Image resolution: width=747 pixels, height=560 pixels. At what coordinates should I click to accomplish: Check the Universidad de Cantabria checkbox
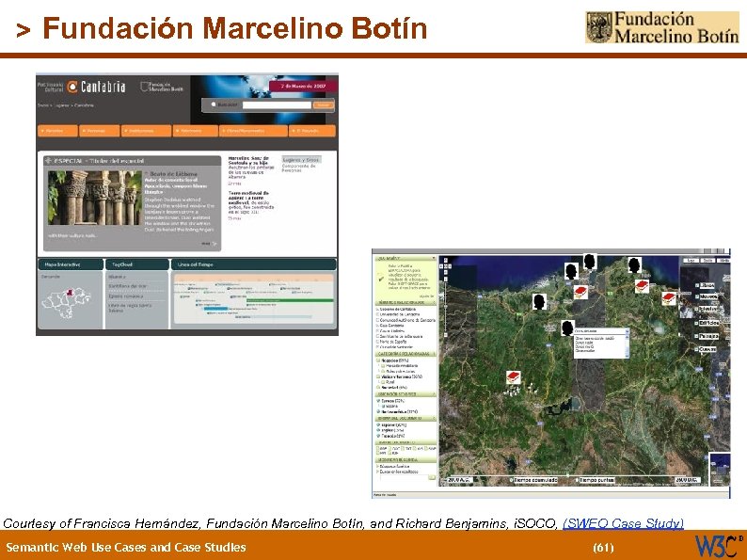point(378,314)
